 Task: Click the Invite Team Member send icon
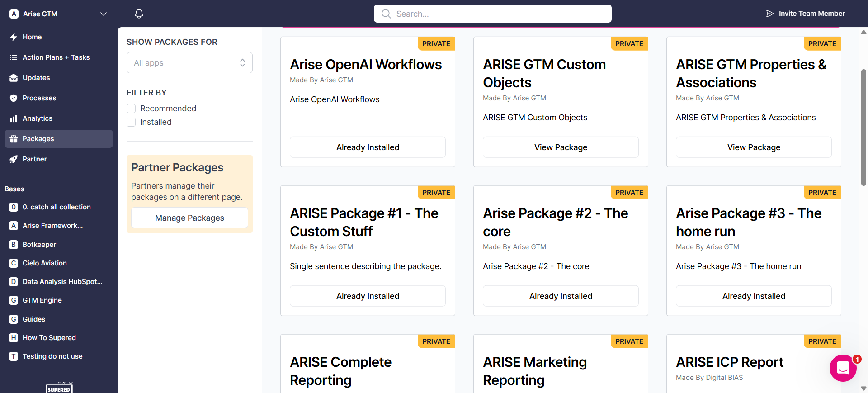click(x=769, y=14)
